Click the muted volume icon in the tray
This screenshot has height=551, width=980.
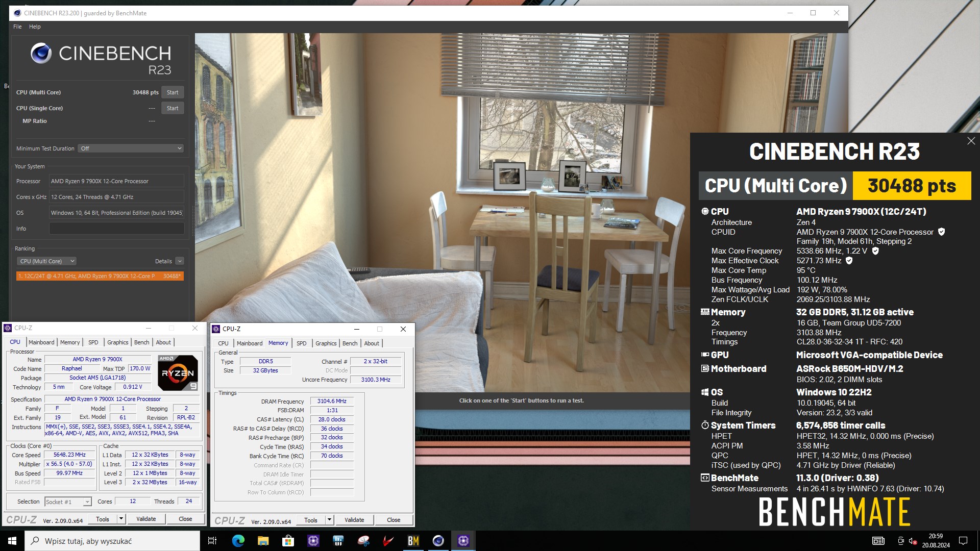coord(913,541)
